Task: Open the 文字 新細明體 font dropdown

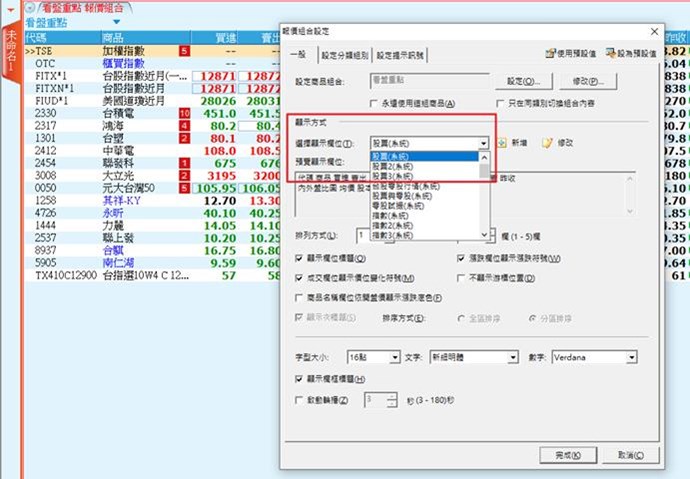Action: tap(513, 357)
